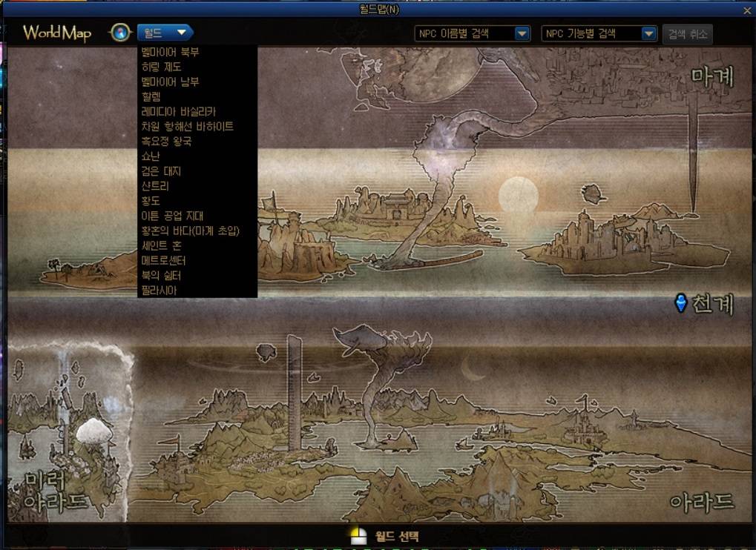
Task: Click the mouse icon next to 월드 선택
Action: [358, 536]
